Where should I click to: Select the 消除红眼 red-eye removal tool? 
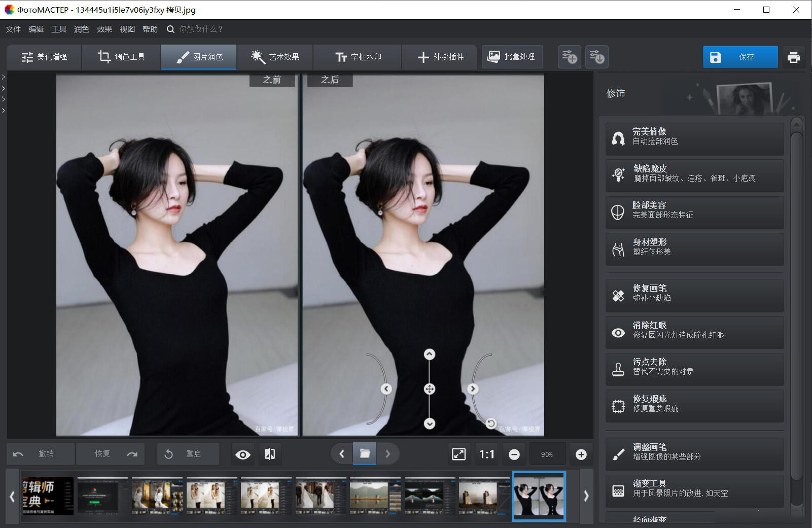pyautogui.click(x=694, y=330)
